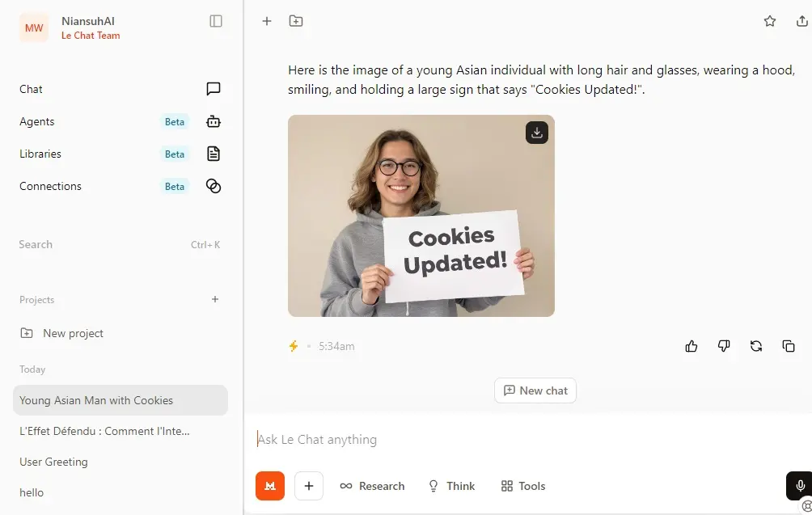Regenerate the response
812x515 pixels.
756,346
